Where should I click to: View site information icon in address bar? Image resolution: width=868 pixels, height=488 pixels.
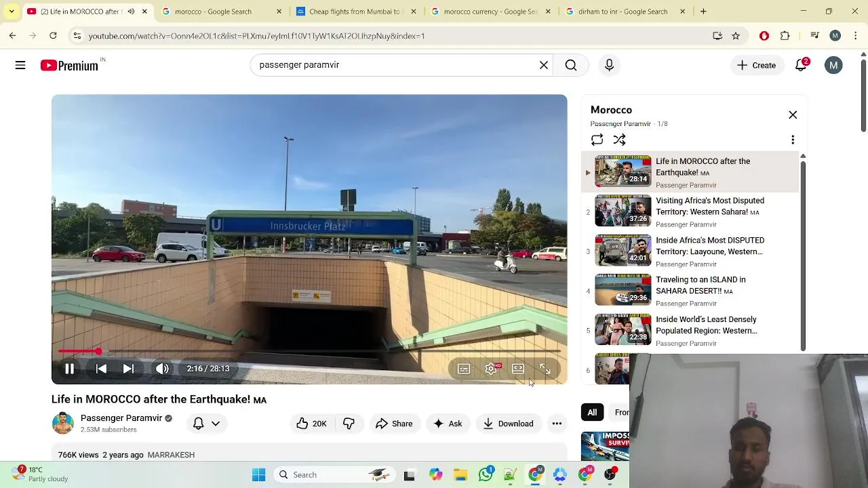pos(77,36)
